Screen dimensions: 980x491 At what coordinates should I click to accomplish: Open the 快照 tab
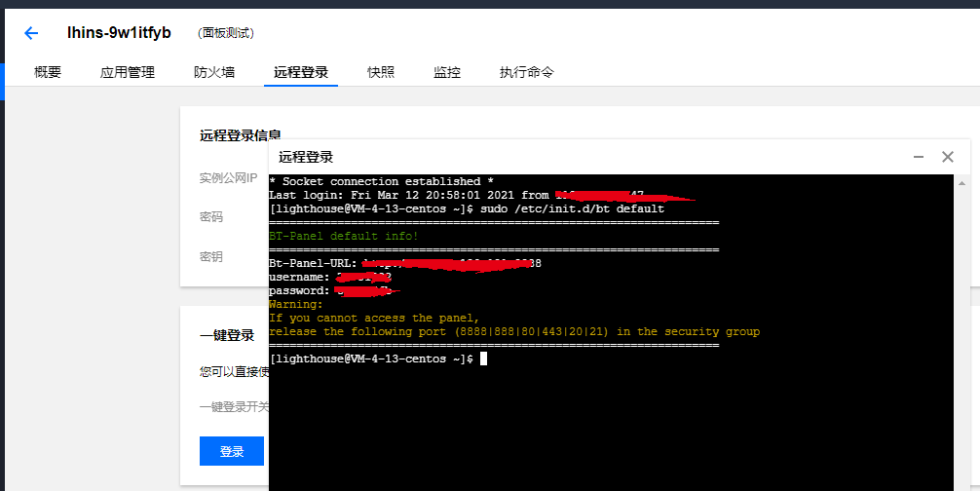[x=381, y=72]
